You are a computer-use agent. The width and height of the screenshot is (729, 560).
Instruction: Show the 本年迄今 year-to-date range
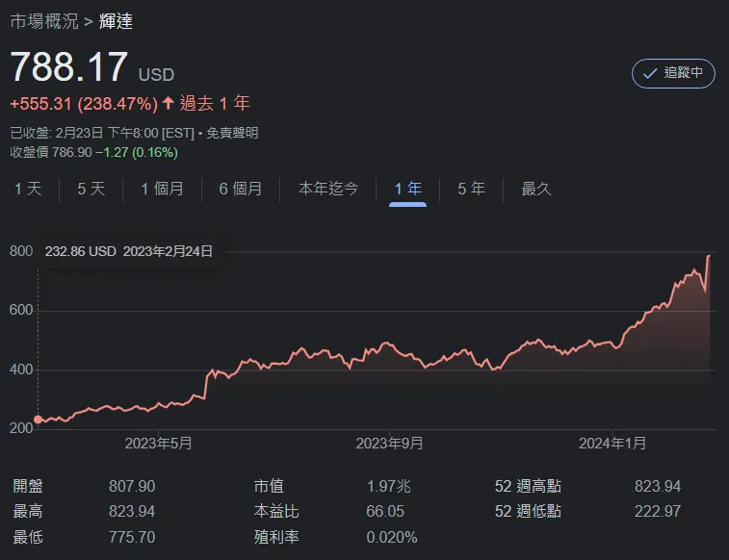coord(328,189)
